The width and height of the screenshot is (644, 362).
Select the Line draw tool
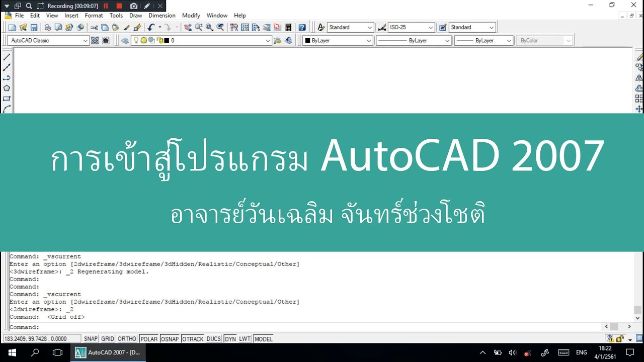coord(7,57)
